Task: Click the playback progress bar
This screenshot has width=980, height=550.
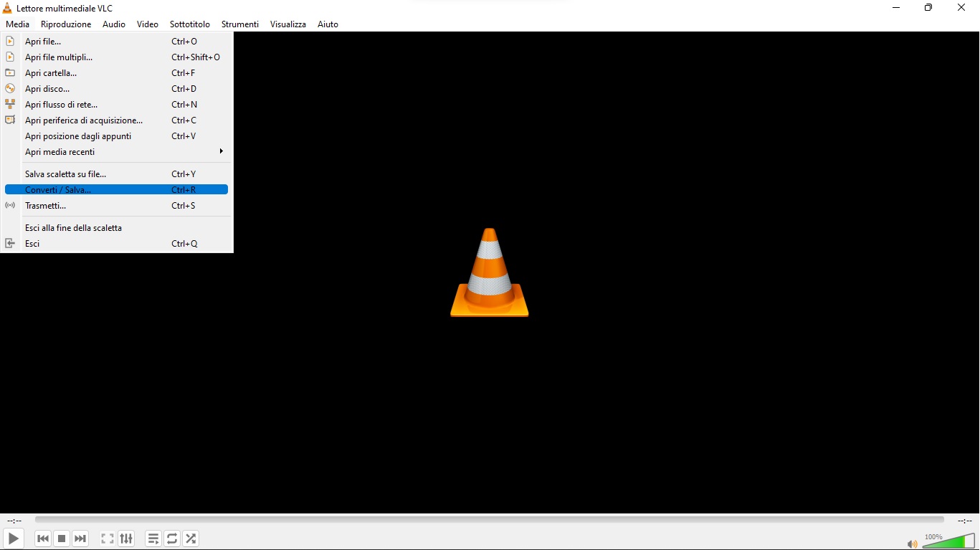Action: [x=490, y=521]
